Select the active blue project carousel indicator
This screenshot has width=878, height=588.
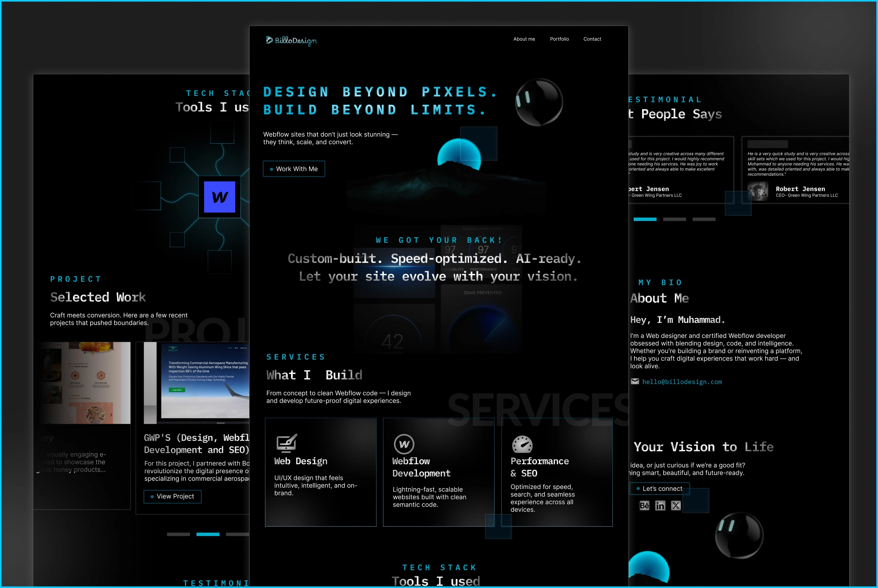208,534
